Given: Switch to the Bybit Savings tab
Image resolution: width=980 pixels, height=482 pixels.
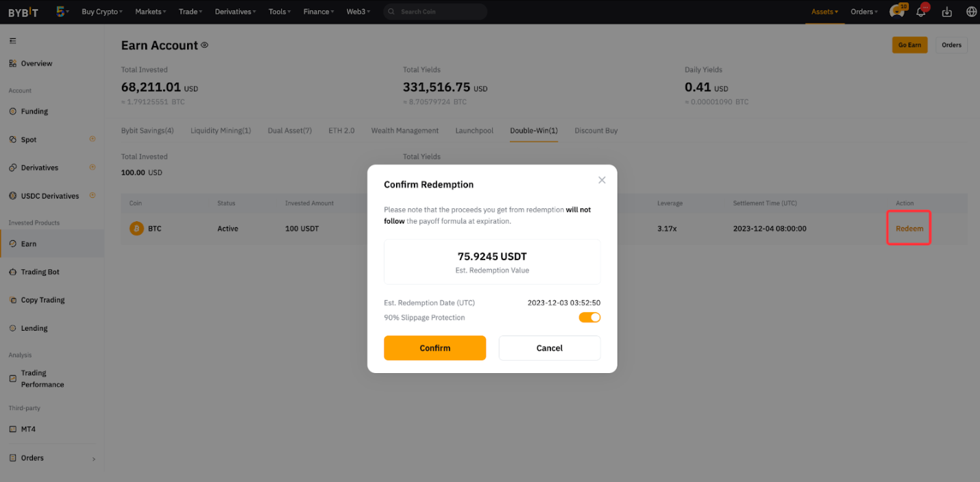Looking at the screenshot, I should pos(147,131).
